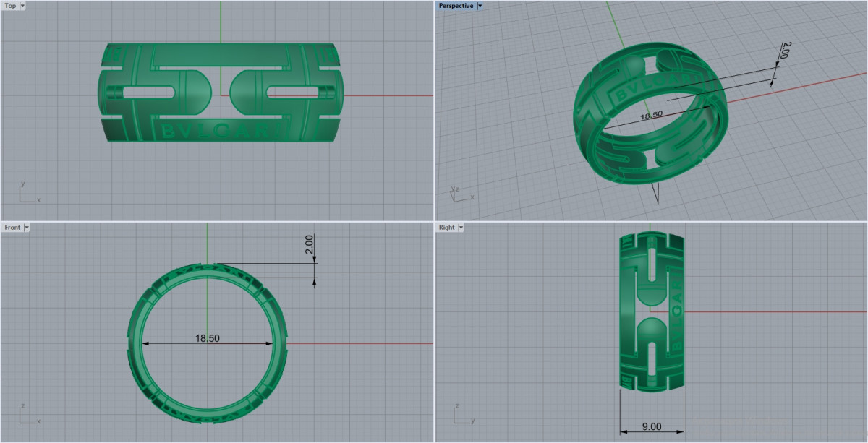Click the YZ axis icon in Right viewport
The width and height of the screenshot is (868, 443).
461,416
